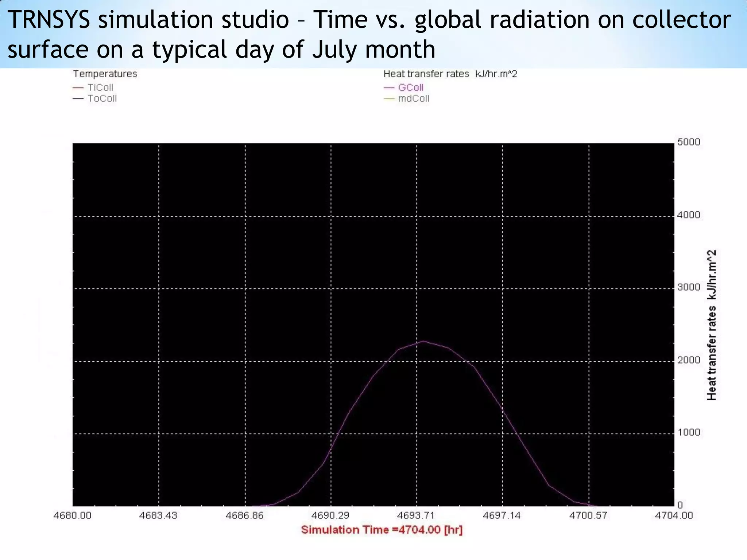
Task: Click the 4697.14 x-axis label
Action: point(502,516)
